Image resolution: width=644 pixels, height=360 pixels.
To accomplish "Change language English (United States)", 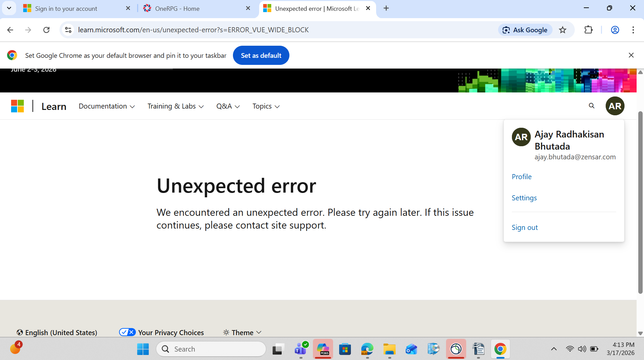I will 57,332.
